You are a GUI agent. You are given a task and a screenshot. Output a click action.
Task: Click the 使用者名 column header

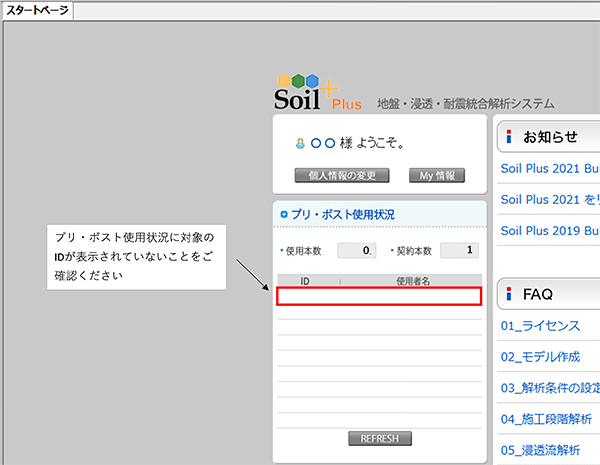pos(412,282)
